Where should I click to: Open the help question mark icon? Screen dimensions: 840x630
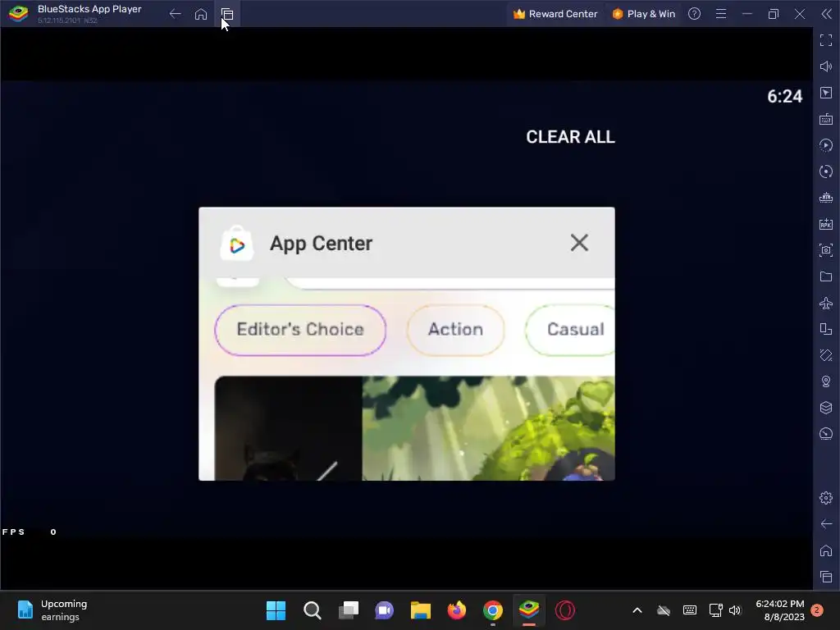click(x=694, y=14)
